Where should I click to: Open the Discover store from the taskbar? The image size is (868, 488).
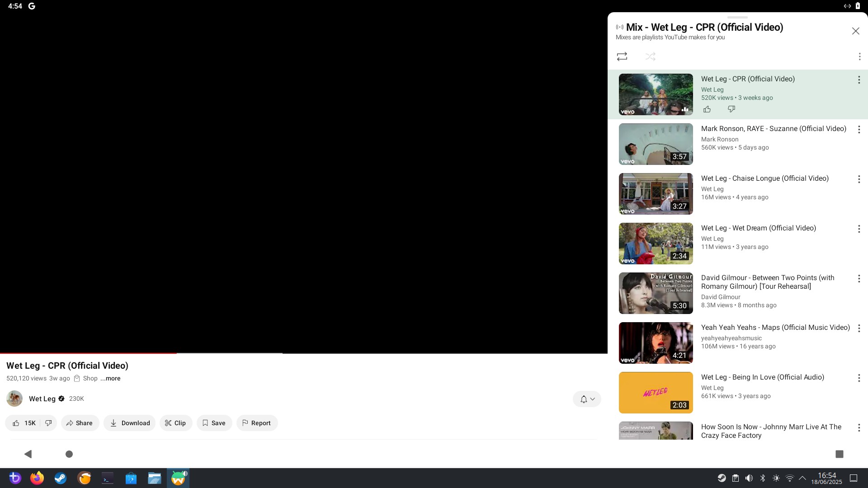[x=131, y=478]
